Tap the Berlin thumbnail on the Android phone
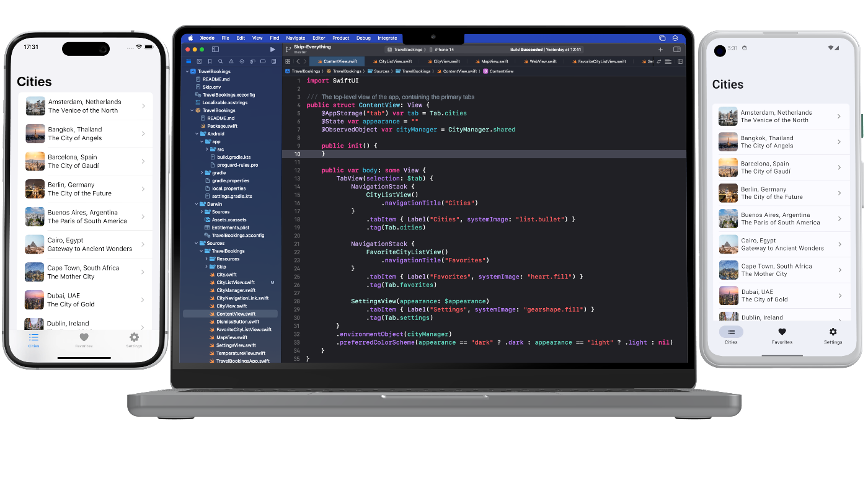Image resolution: width=868 pixels, height=488 pixels. tap(728, 193)
